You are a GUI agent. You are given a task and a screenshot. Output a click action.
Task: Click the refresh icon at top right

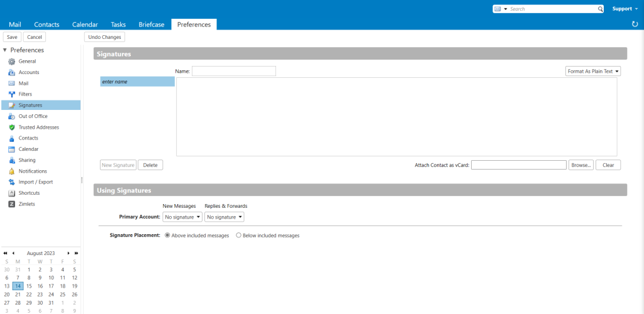click(x=635, y=24)
